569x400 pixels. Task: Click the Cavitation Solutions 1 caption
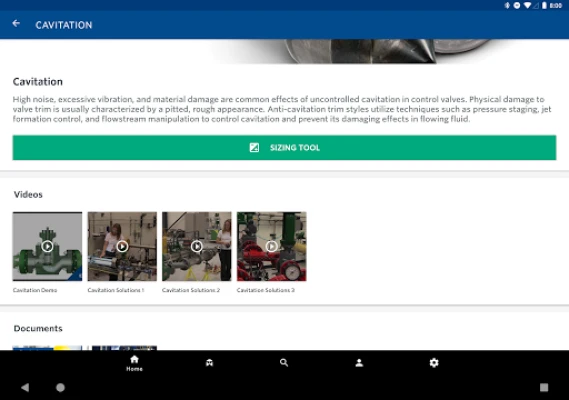point(116,290)
